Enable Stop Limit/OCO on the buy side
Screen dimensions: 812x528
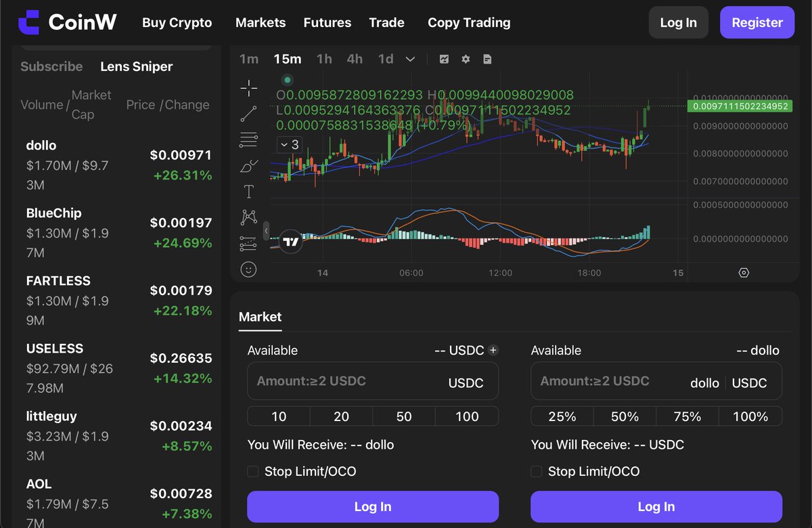point(253,471)
